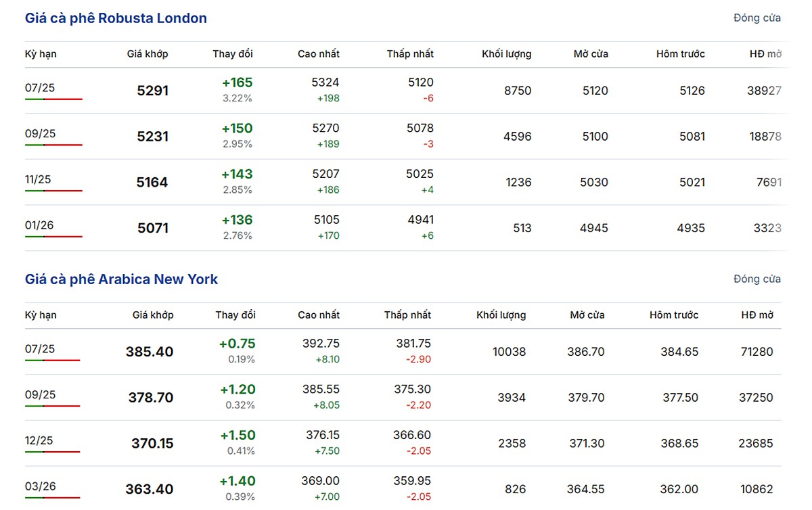Click the 0.32% change percentage
Screen dimensions: 812x510
[x=240, y=405]
